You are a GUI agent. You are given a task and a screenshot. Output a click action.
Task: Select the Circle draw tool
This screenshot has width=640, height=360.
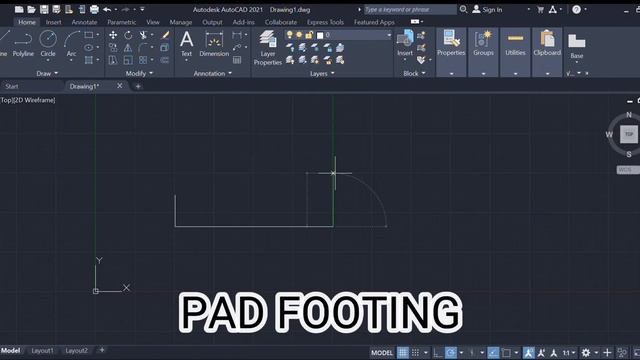pyautogui.click(x=48, y=44)
